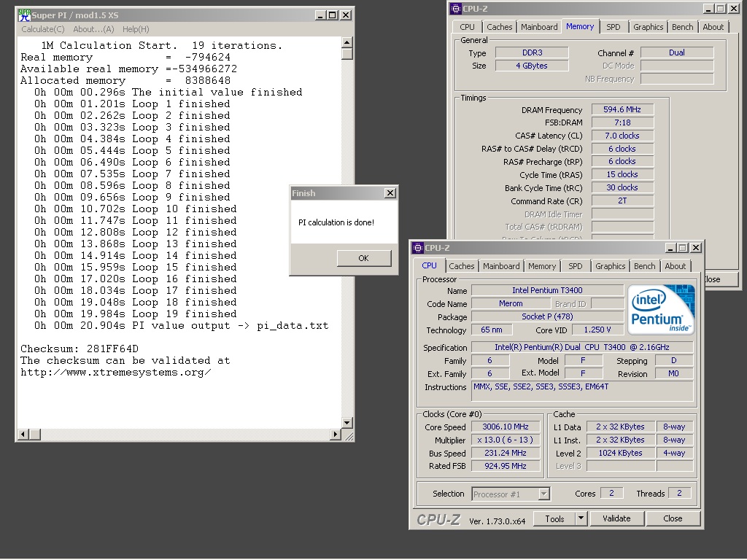747x560 pixels.
Task: Switch to Mainboard tab in back CPU-Z window
Action: (x=539, y=27)
